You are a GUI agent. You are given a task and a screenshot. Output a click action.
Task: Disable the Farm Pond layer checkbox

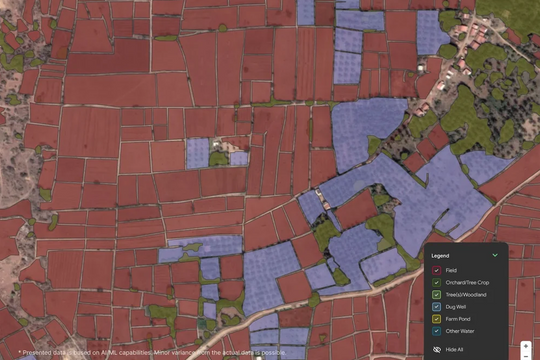click(436, 319)
